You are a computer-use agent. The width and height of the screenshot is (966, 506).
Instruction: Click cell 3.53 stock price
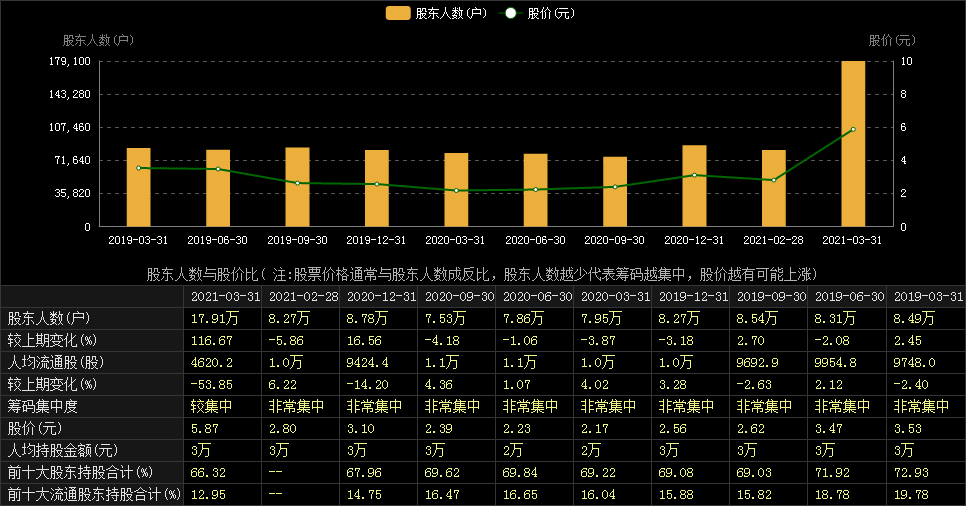click(907, 428)
